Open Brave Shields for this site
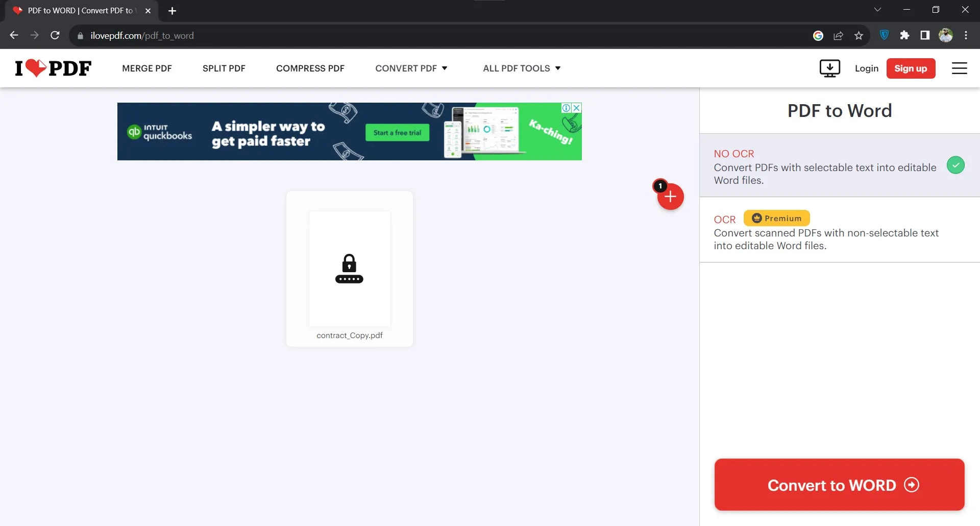Screen dimensions: 980x526 [884, 35]
